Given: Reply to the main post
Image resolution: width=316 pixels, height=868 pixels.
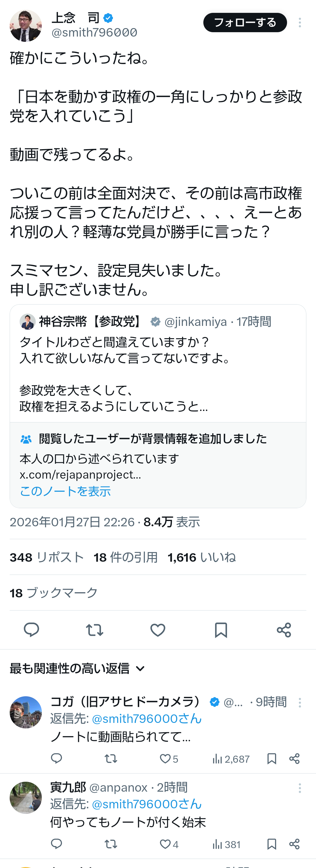Looking at the screenshot, I should 31,630.
